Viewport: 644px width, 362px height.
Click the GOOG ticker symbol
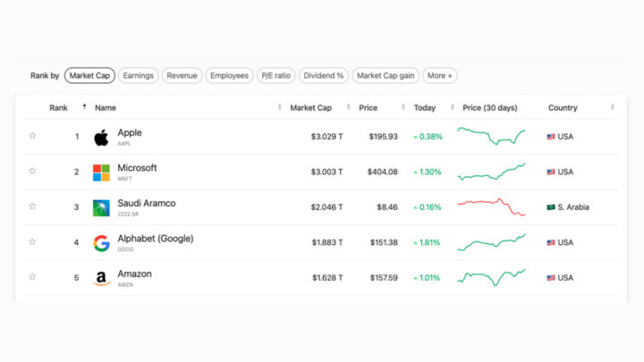coord(125,249)
